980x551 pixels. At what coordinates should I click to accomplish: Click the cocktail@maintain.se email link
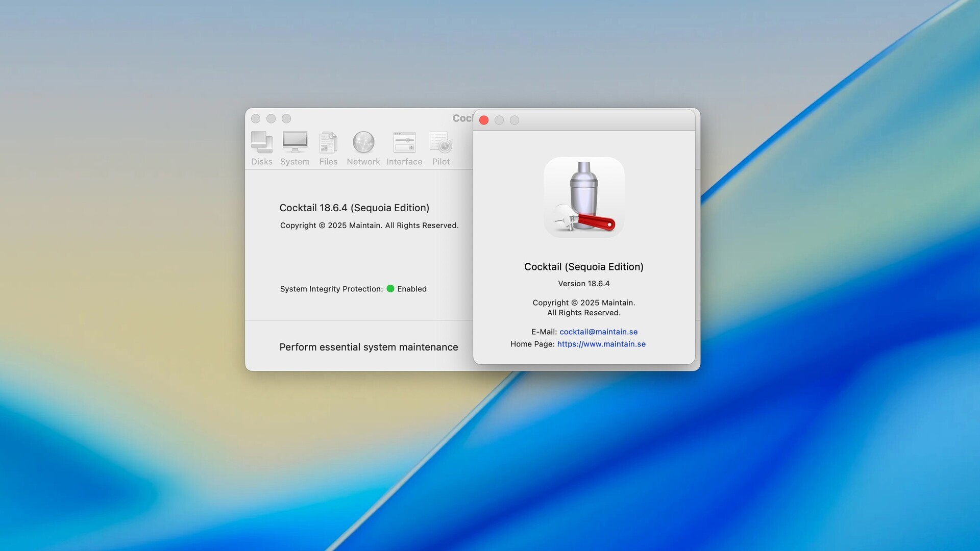tap(598, 332)
